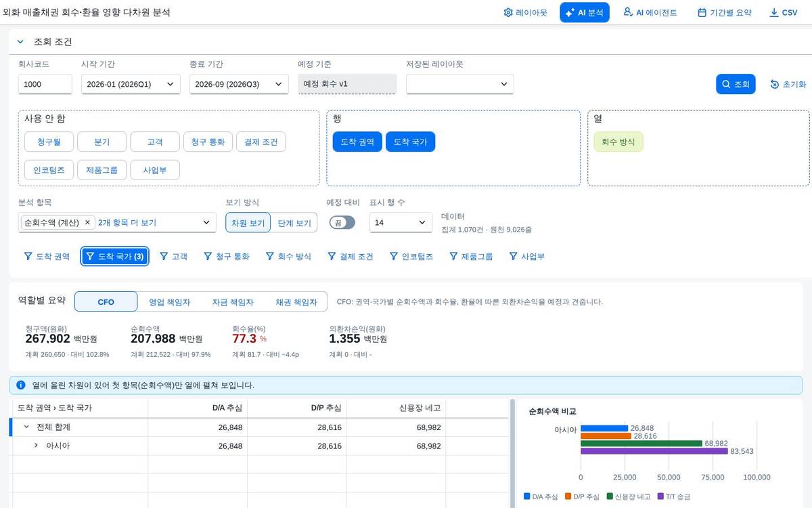812x508 pixels.
Task: Select the 채권 책임자 role tab
Action: pyautogui.click(x=296, y=302)
